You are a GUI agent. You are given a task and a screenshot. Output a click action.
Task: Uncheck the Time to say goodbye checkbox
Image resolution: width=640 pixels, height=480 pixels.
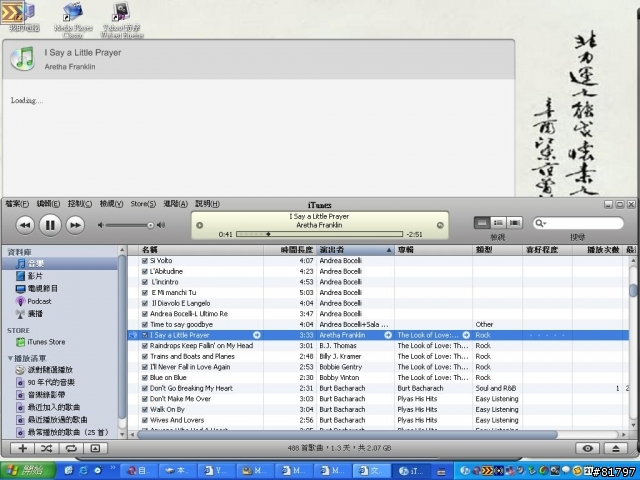pyautogui.click(x=144, y=324)
